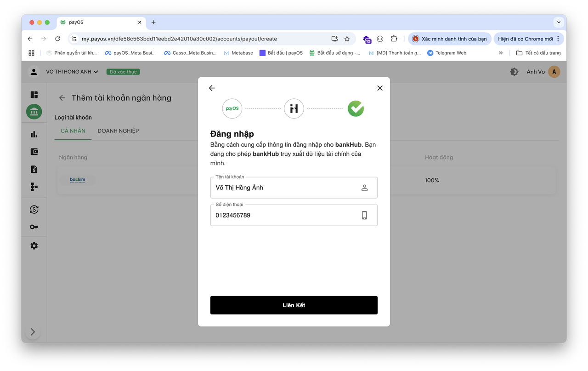Open the Bắt đầu sử dụng bookmark
Image resolution: width=588 pixels, height=371 pixels.
coord(335,53)
